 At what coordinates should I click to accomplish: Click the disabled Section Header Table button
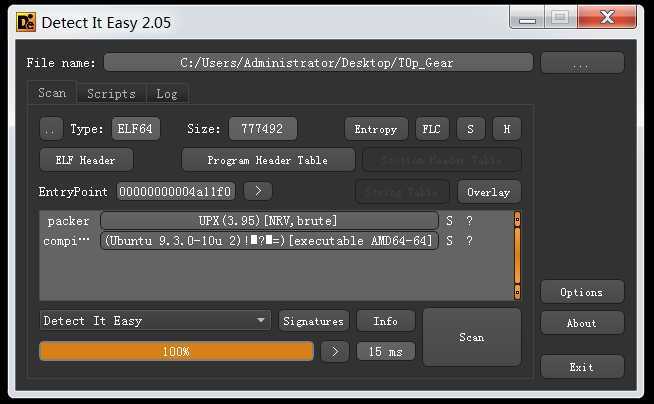442,160
